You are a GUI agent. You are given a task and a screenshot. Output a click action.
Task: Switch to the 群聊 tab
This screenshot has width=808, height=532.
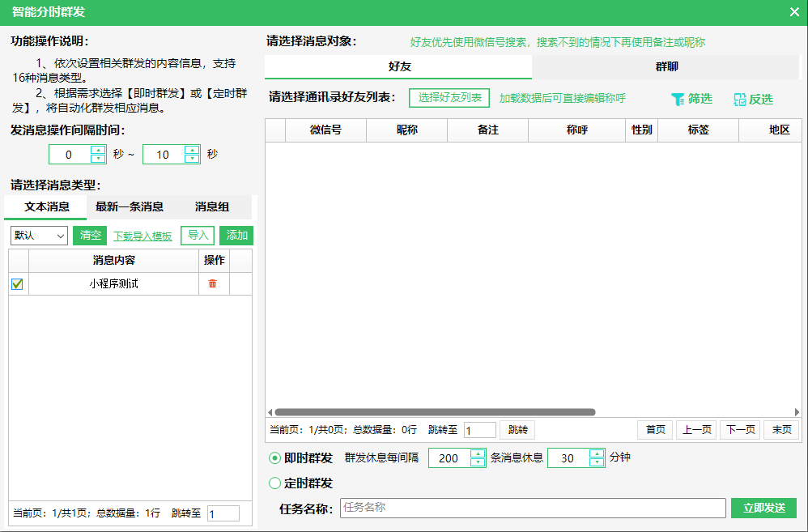pyautogui.click(x=666, y=66)
